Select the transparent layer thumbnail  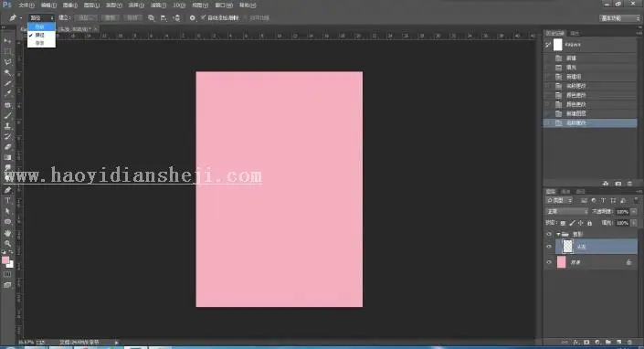(x=567, y=246)
